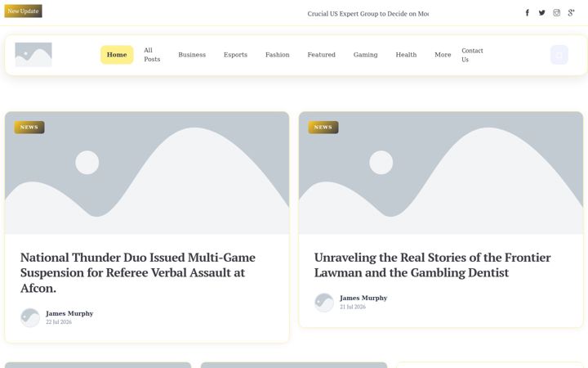588x368 pixels.
Task: Select the Home menu item
Action: click(x=117, y=55)
